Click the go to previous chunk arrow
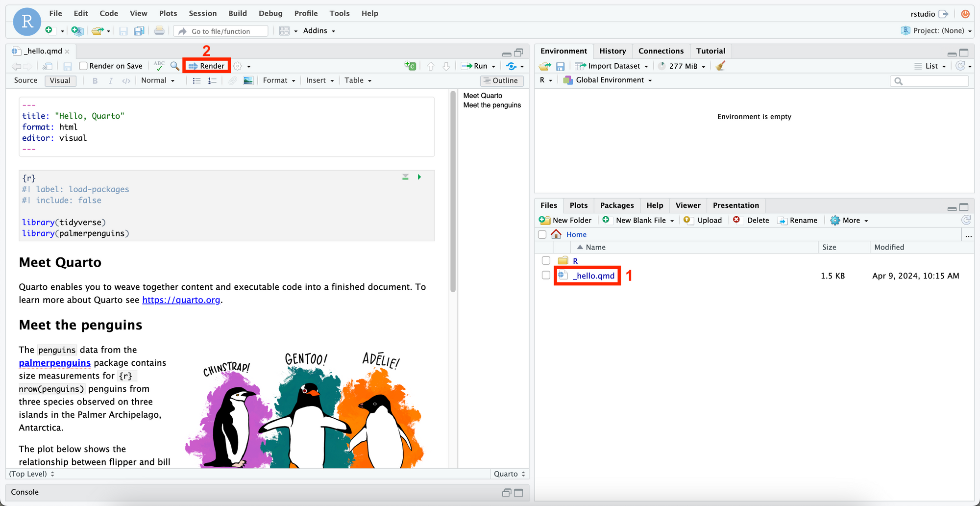Screen dimensions: 980x506 click(430, 66)
